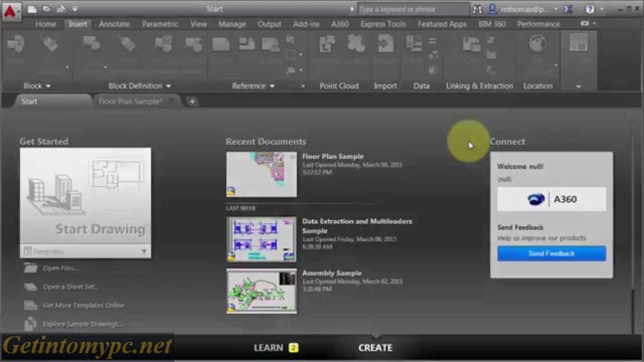Click the keyword search input field
The image size is (644, 362).
click(413, 9)
